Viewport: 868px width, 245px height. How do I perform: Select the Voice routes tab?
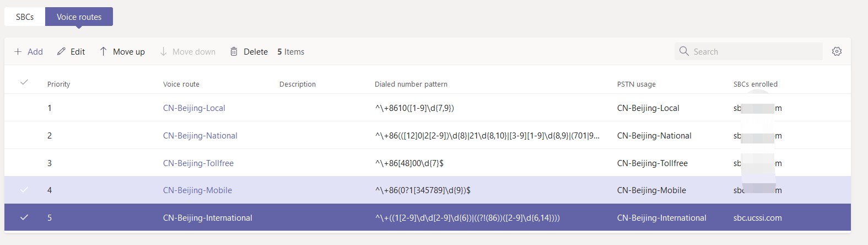(79, 17)
